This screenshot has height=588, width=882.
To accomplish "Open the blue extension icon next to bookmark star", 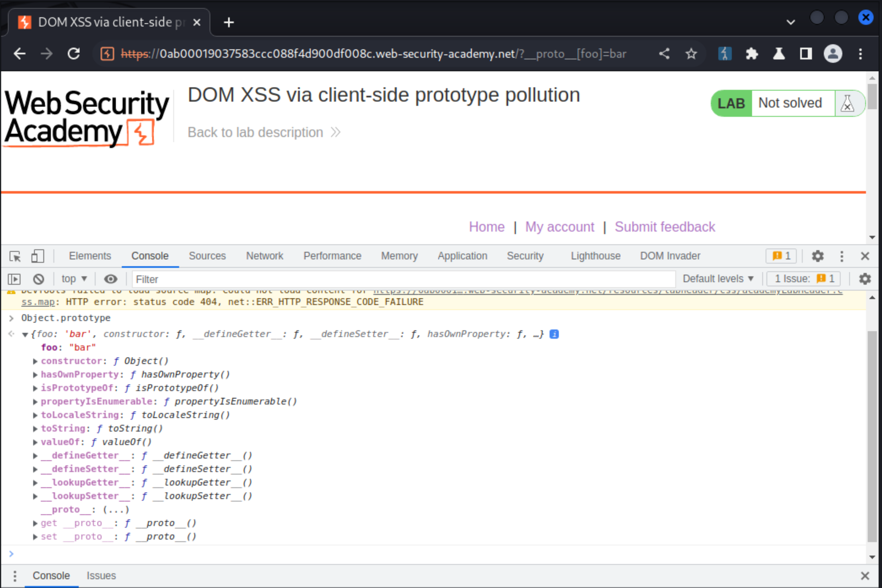I will click(x=724, y=54).
